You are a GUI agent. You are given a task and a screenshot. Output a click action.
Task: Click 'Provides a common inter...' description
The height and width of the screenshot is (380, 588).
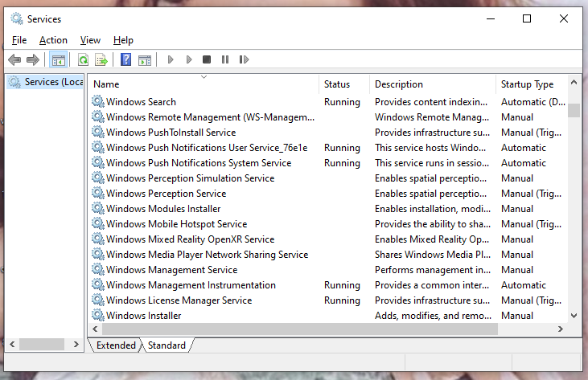point(432,285)
